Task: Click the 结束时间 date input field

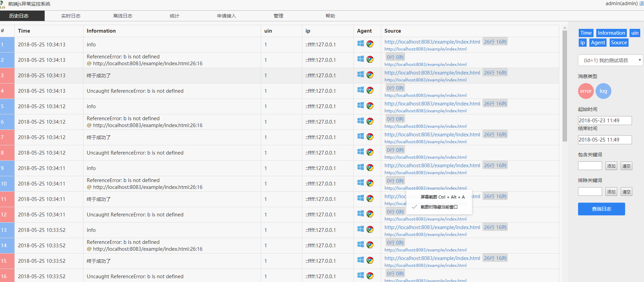Action: click(x=605, y=140)
